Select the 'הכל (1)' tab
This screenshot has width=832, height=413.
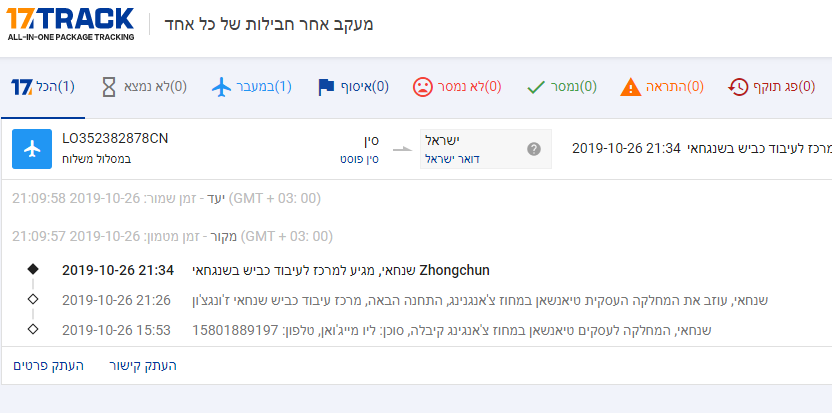tap(43, 87)
